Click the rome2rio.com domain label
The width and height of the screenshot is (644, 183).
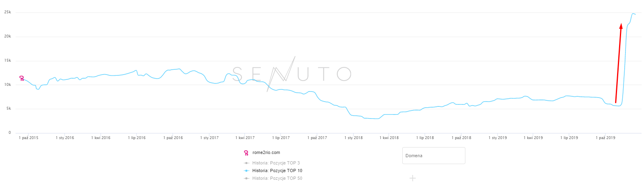coord(266,153)
